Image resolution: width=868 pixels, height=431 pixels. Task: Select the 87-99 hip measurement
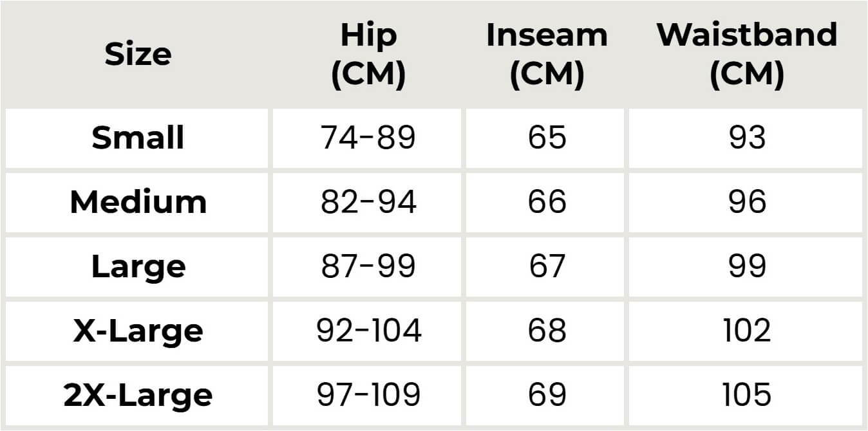368,266
